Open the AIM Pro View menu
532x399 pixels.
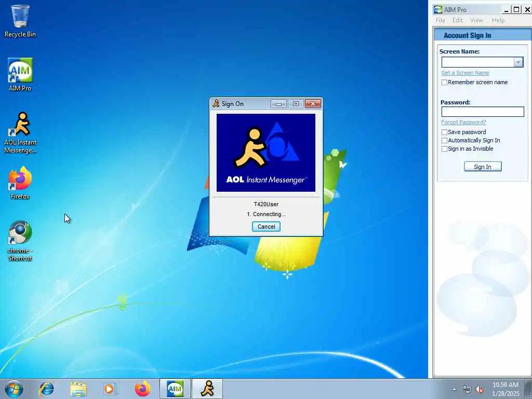[x=477, y=20]
